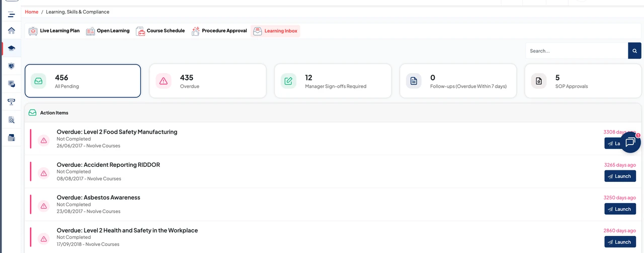Click into the Search input field
Image resolution: width=644 pixels, height=253 pixels.
coord(577,51)
